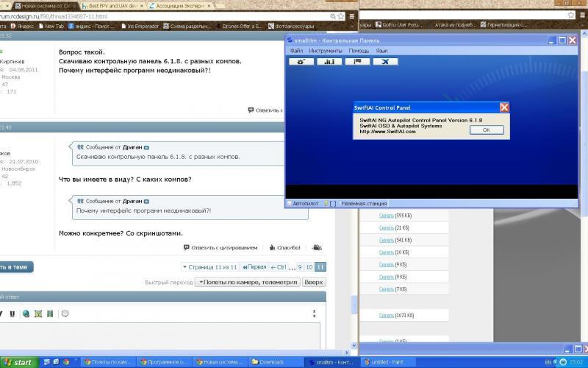Click the underline formatting icon in editor
This screenshot has height=368, width=588.
pos(12,314)
